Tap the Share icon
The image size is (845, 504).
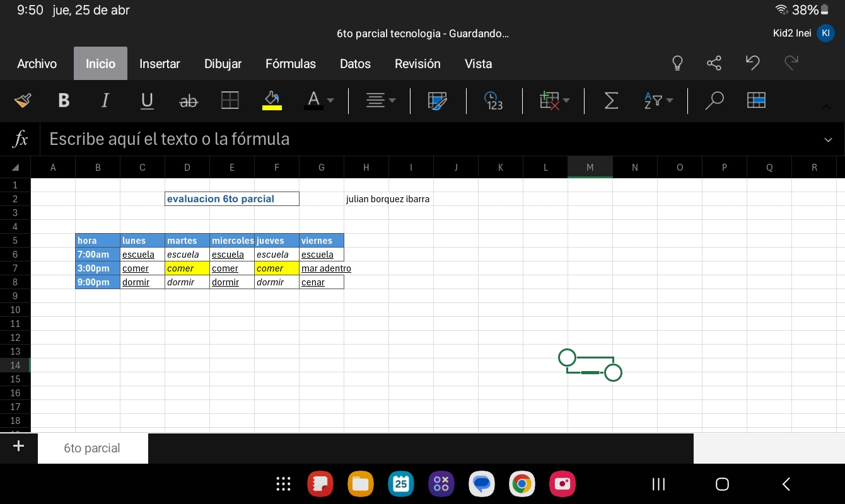714,63
